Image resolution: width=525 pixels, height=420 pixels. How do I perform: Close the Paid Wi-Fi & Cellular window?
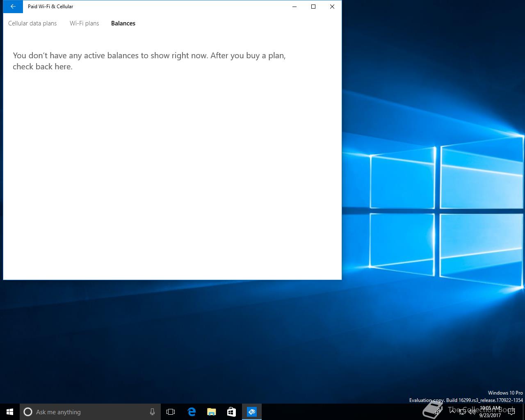(332, 7)
